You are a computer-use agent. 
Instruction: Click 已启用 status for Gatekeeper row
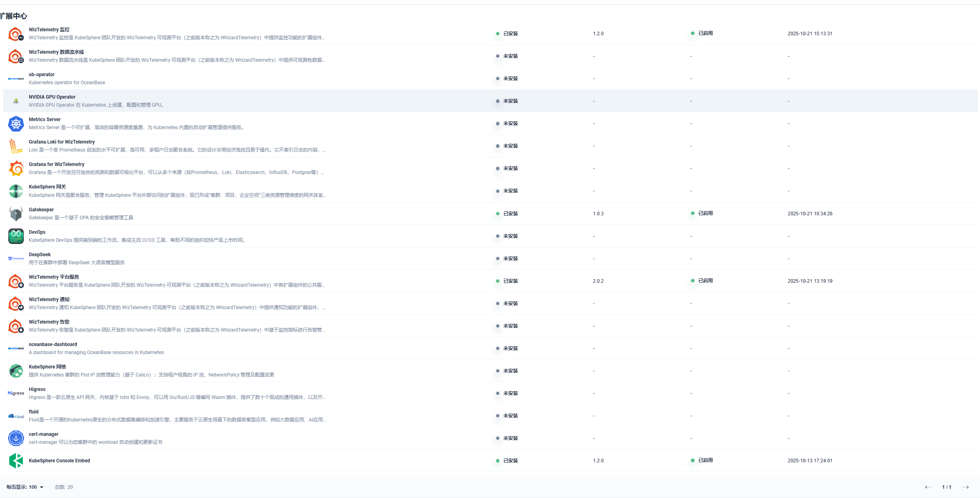coord(705,213)
